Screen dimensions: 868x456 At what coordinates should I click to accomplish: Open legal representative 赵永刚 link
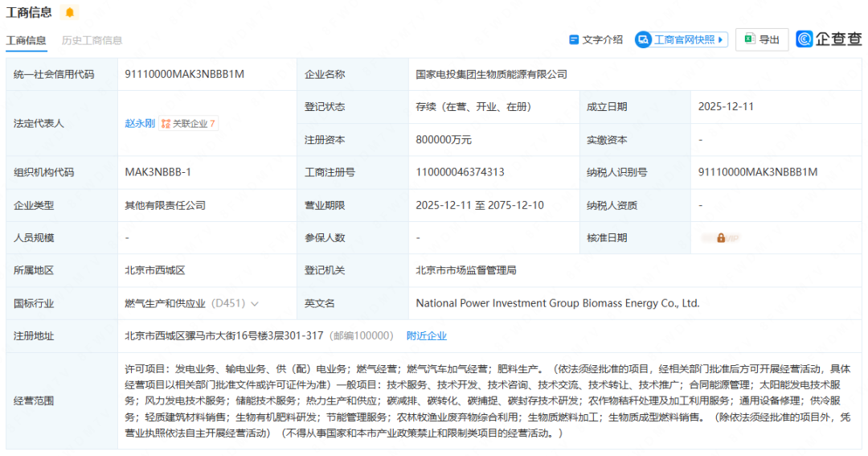[140, 124]
